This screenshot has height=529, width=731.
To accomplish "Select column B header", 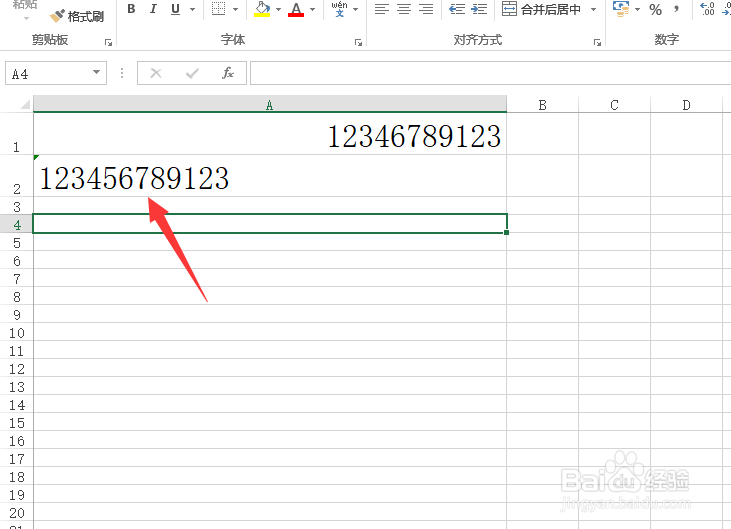I will point(542,104).
